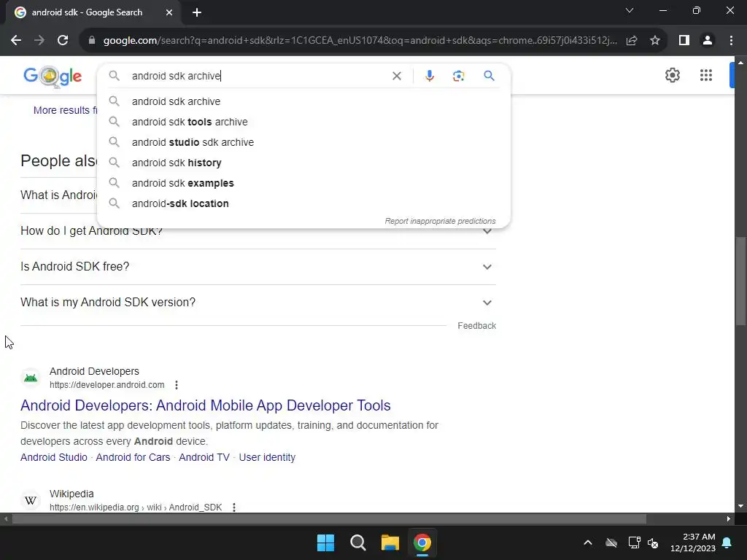Share this page icon
The width and height of the screenshot is (747, 560).
pyautogui.click(x=632, y=41)
